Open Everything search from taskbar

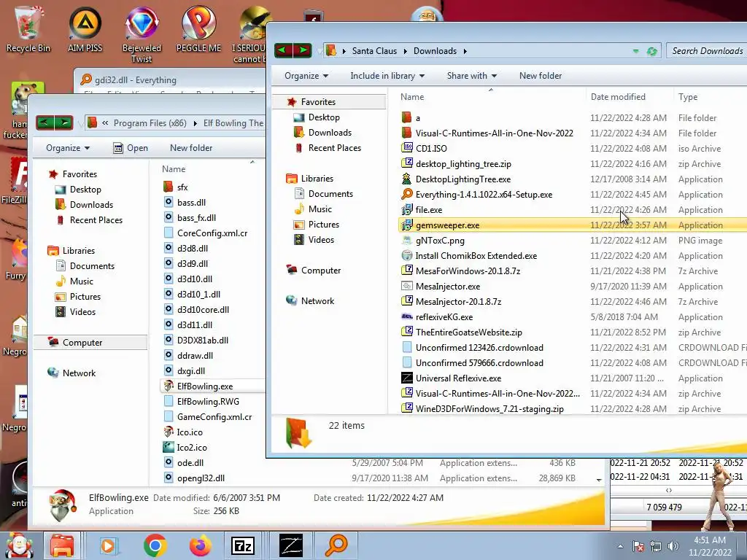(336, 545)
